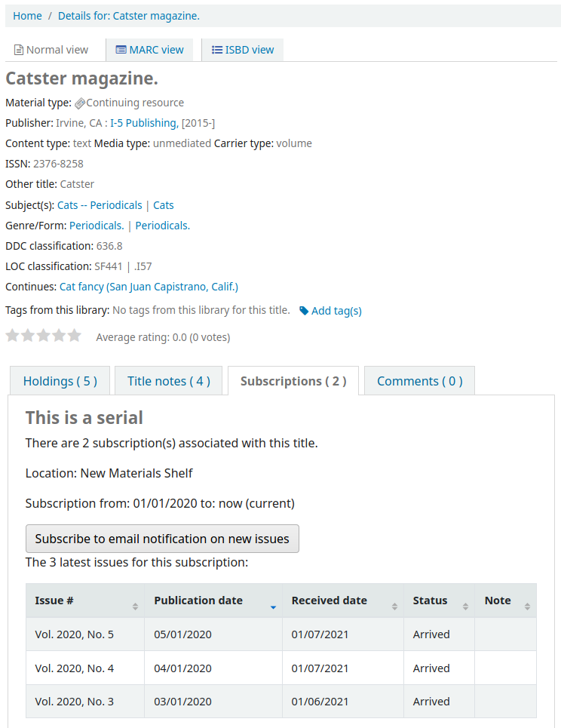Image resolution: width=561 pixels, height=728 pixels.
Task: Follow the I-5 Publishing publisher link
Action: 144,123
